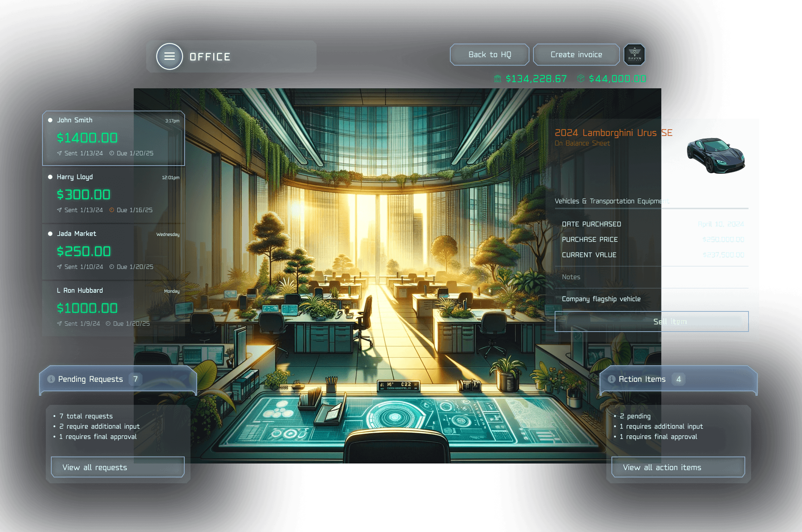Click the bank balance icon
The width and height of the screenshot is (802, 532).
pos(497,78)
